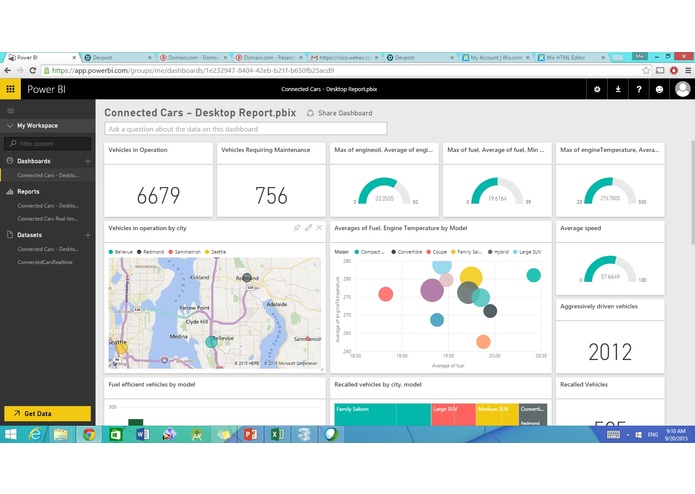The width and height of the screenshot is (695, 494).
Task: Click the download icon in header
Action: [x=618, y=89]
